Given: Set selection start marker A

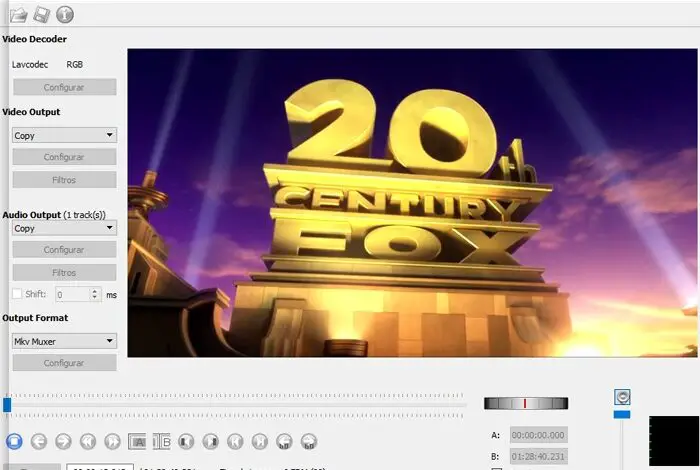Looking at the screenshot, I should (137, 441).
